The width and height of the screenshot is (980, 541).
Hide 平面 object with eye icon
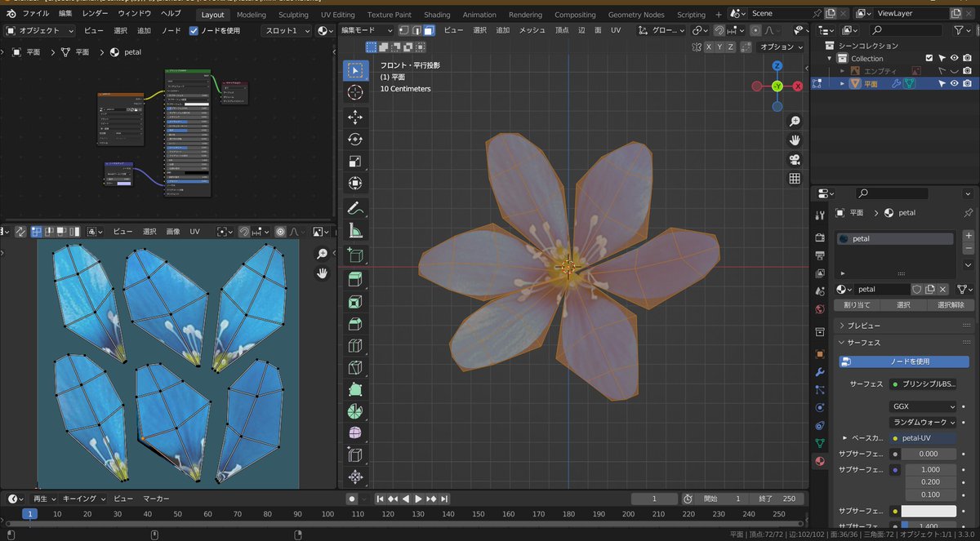coord(954,83)
